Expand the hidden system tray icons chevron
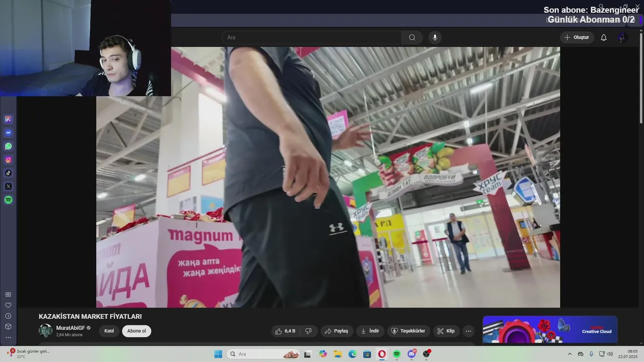 click(570, 354)
